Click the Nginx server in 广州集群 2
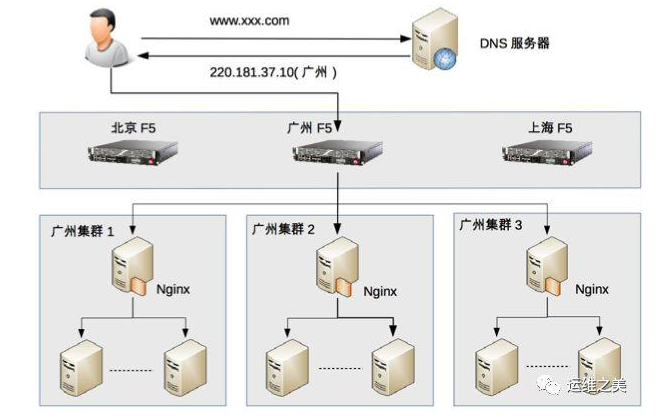 [337, 267]
